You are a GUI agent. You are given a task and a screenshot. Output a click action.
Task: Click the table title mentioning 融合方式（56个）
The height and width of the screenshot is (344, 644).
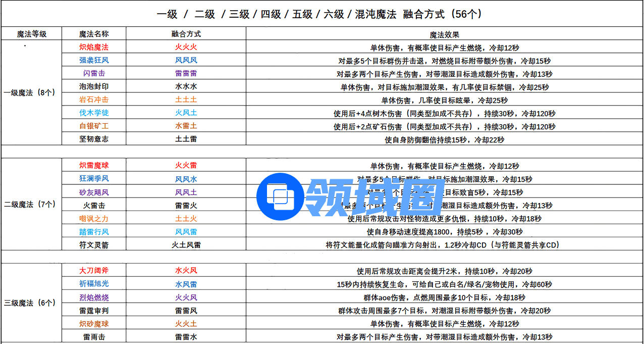click(321, 14)
